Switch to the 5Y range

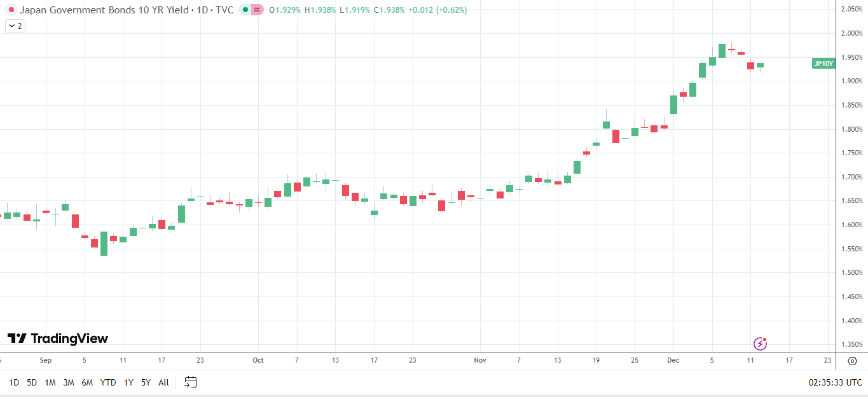(x=145, y=382)
